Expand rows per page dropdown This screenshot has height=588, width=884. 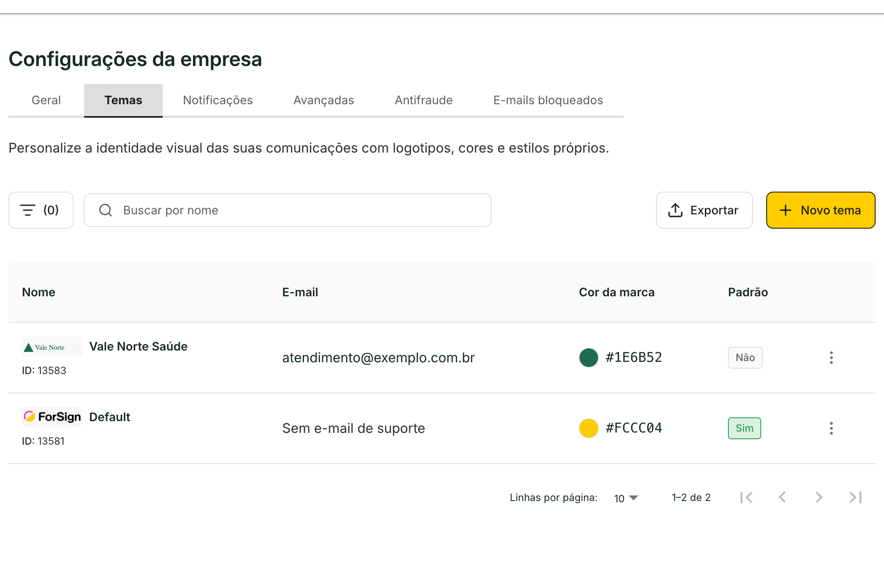tap(626, 498)
